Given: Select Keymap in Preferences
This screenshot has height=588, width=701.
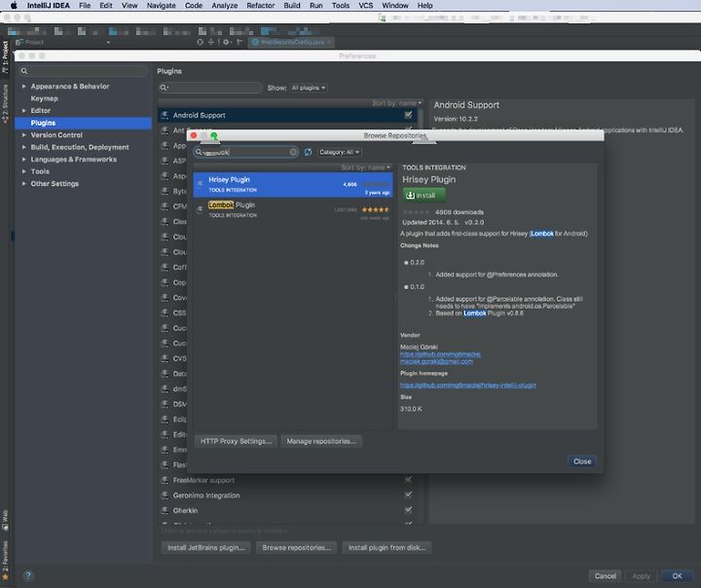Looking at the screenshot, I should [44, 98].
